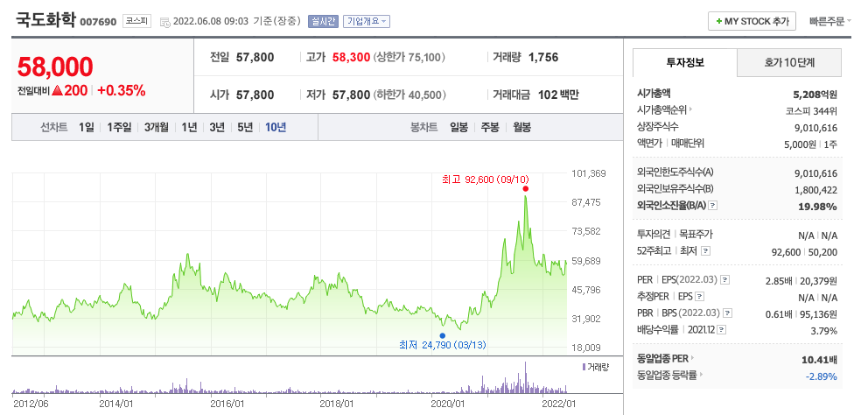The image size is (868, 415).
Task: Click the 동일업종 등락률 value -2.89%
Action: pos(821,376)
